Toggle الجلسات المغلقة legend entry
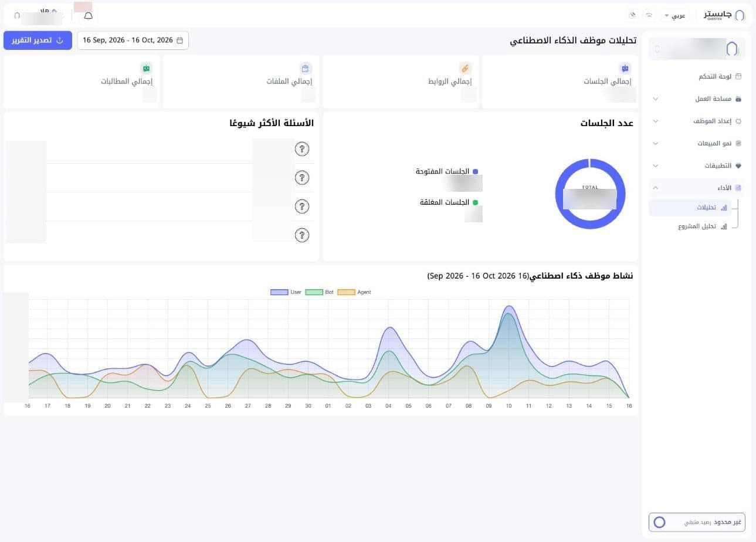 pyautogui.click(x=449, y=202)
